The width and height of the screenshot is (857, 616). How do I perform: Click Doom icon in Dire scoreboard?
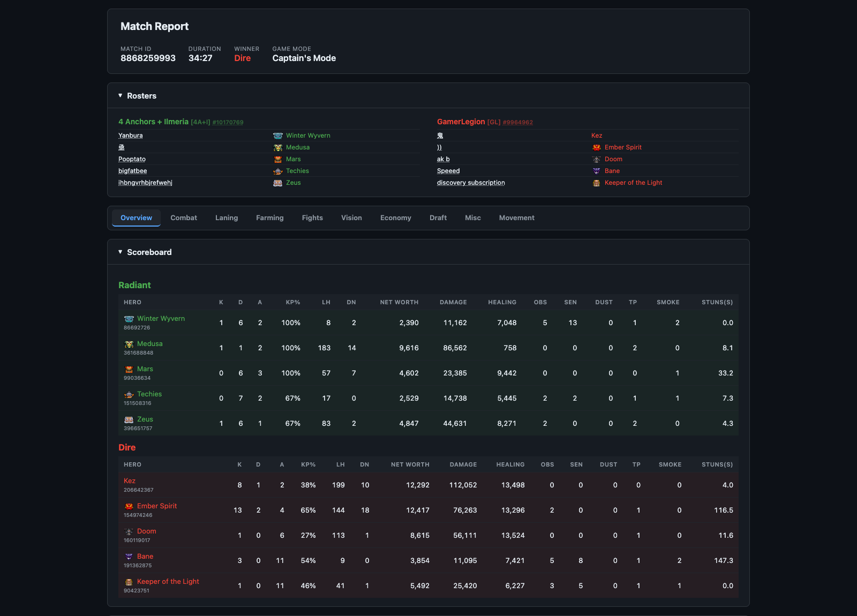tap(129, 531)
